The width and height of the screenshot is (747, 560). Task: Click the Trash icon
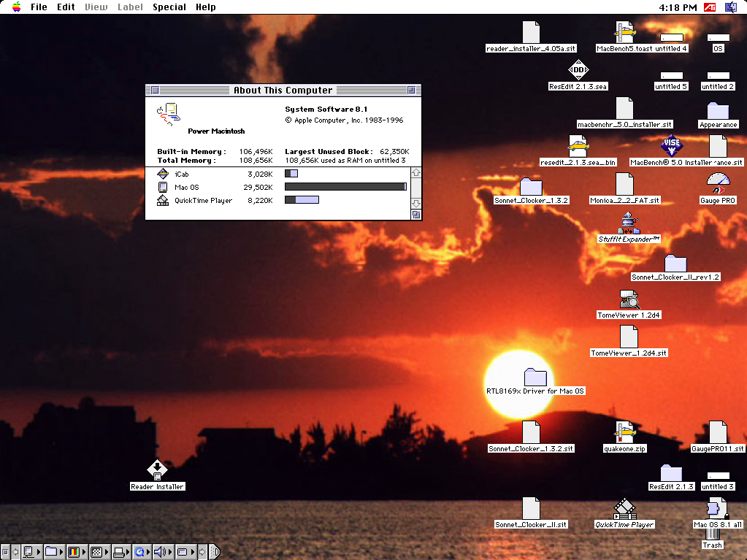coord(712,533)
